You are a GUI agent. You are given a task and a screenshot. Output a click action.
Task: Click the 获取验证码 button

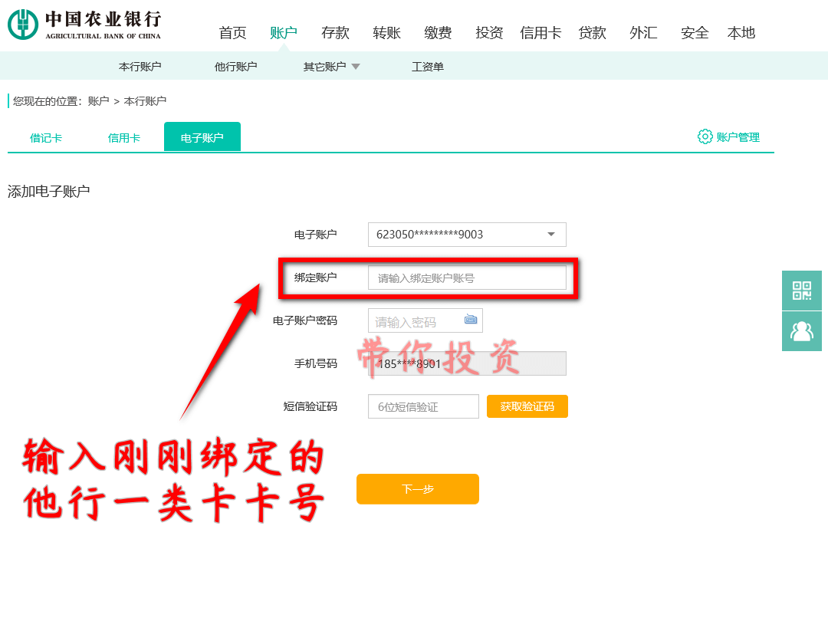pos(527,406)
